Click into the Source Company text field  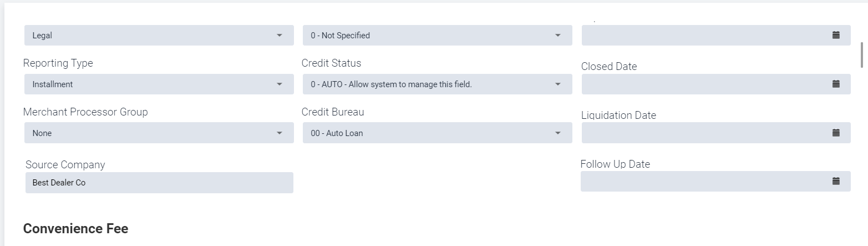coord(159,183)
